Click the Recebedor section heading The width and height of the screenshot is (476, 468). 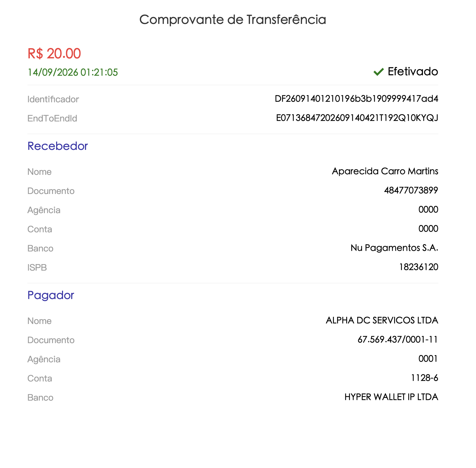58,146
